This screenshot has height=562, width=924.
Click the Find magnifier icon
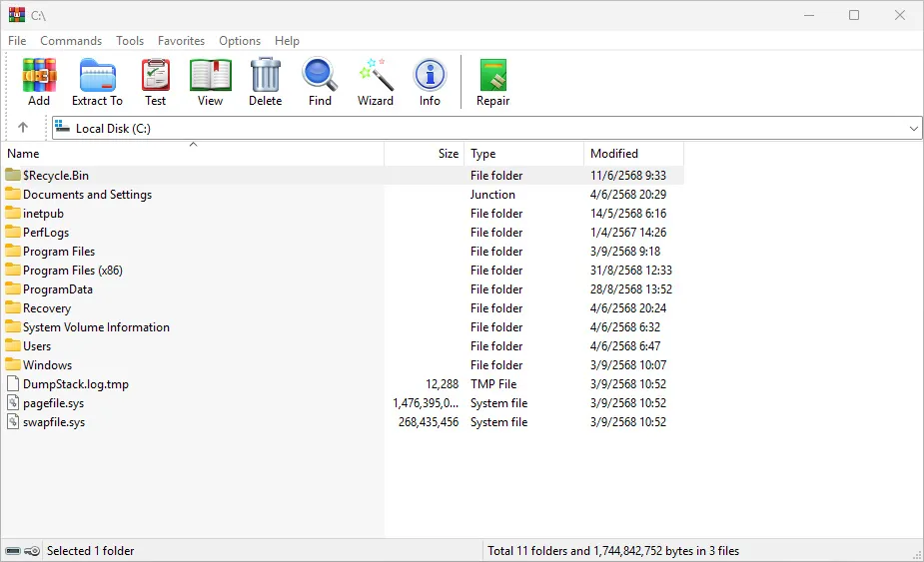320,75
